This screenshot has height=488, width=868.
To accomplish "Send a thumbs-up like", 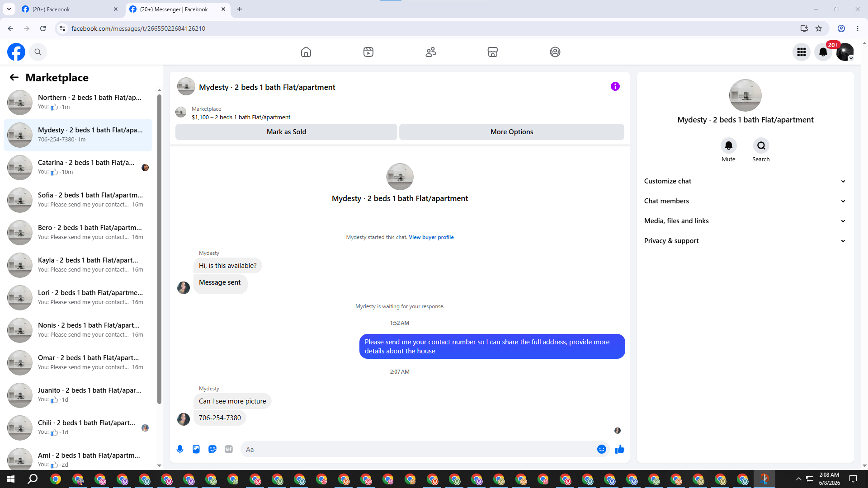I will click(620, 449).
